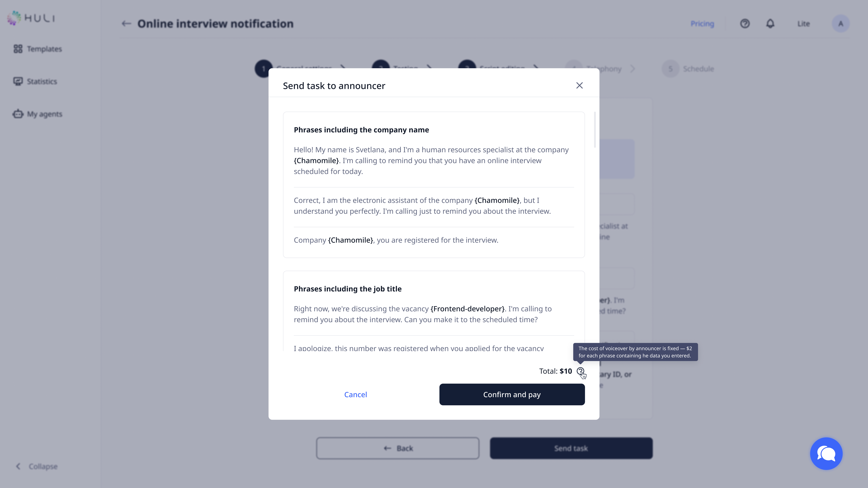868x488 pixels.
Task: Cancel the announcer task
Action: click(x=355, y=394)
